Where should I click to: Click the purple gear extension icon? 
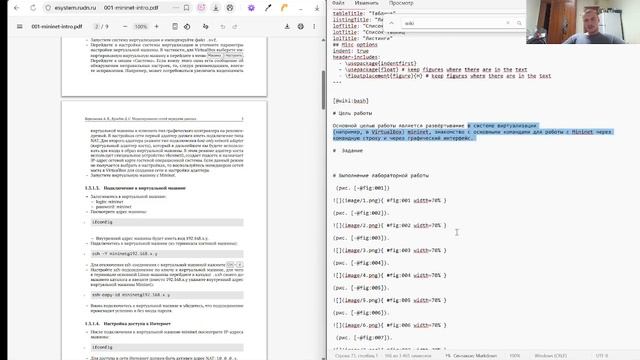click(x=251, y=8)
